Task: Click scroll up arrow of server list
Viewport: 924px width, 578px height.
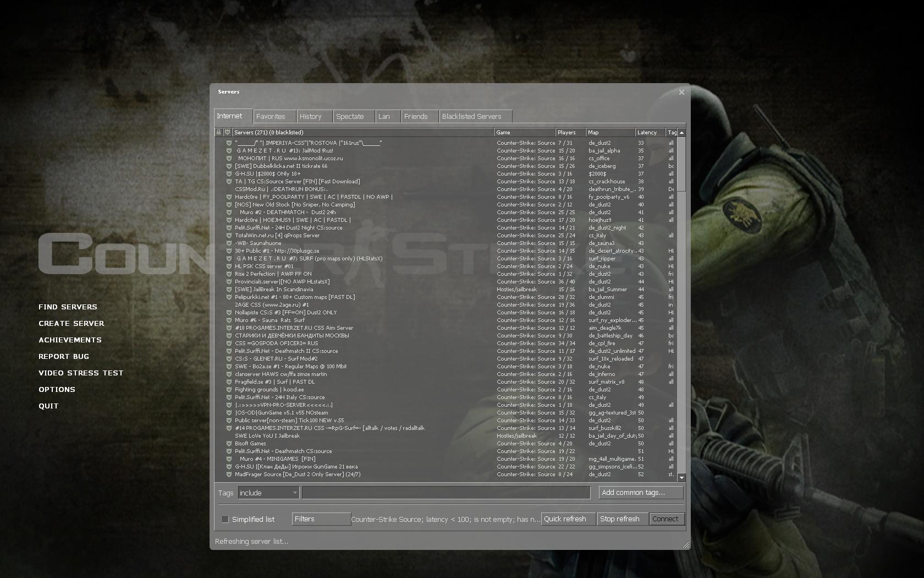Action: [x=681, y=133]
